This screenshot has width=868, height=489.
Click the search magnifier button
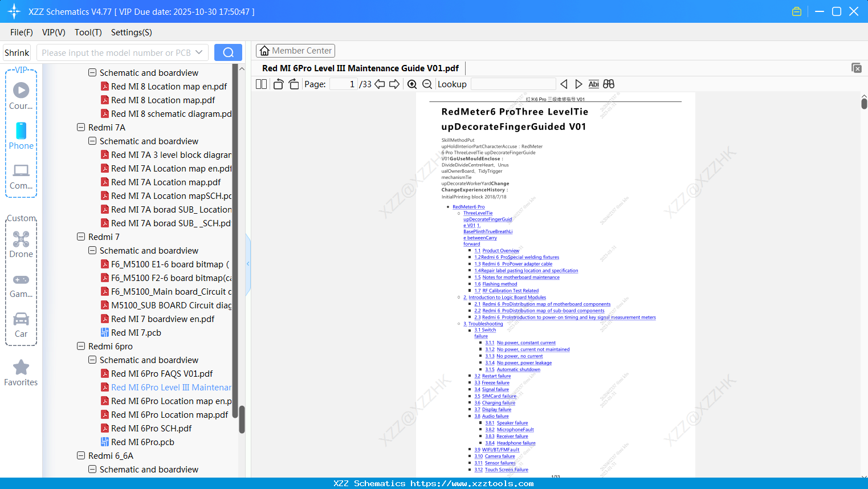228,52
